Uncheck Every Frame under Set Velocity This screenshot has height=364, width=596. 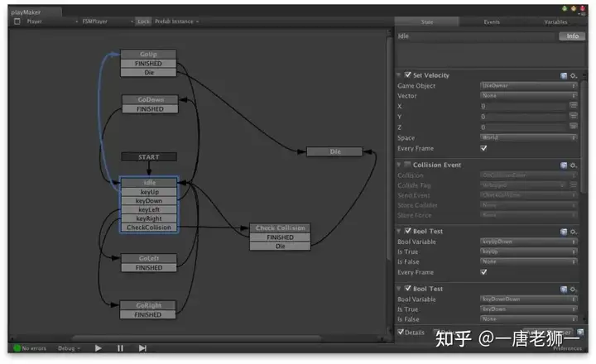click(483, 148)
